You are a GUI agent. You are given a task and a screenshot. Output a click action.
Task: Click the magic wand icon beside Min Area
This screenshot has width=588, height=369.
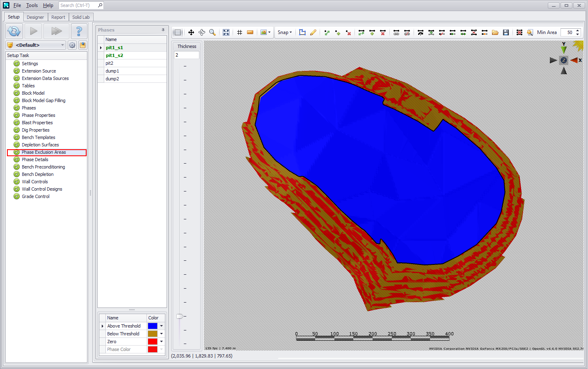(530, 32)
